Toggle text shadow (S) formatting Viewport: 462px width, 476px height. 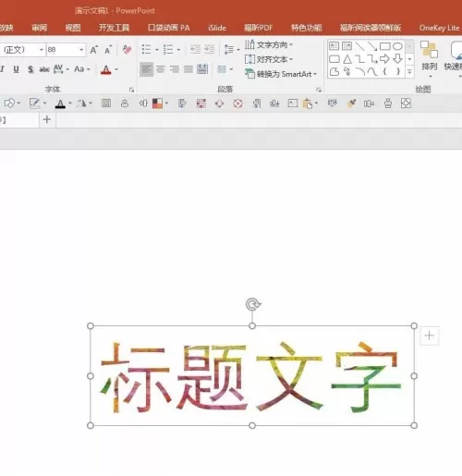(x=30, y=69)
